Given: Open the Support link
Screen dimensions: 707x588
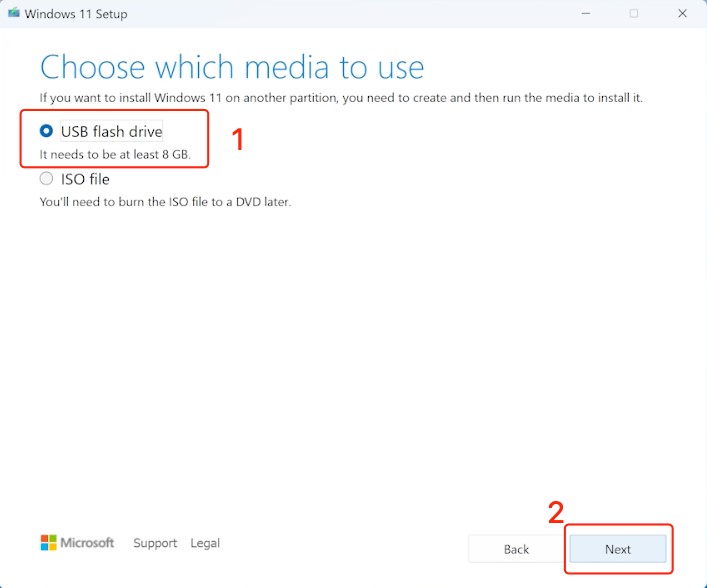Looking at the screenshot, I should click(155, 543).
